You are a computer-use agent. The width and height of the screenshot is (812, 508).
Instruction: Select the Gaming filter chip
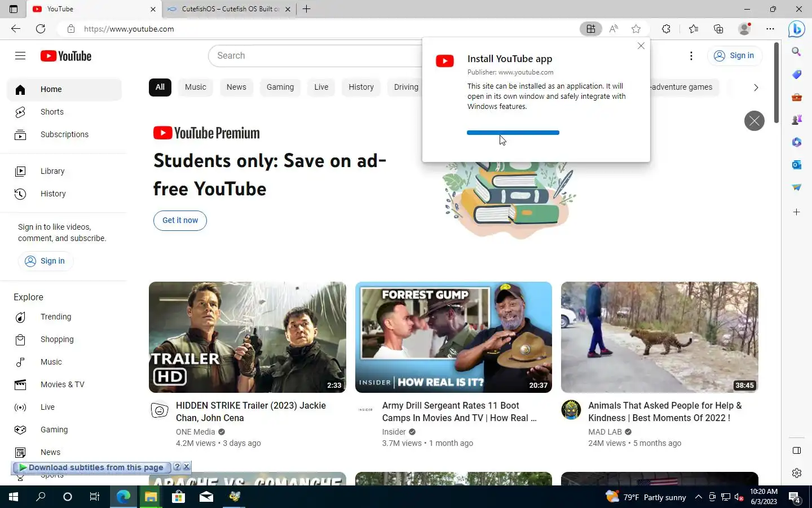click(x=280, y=87)
